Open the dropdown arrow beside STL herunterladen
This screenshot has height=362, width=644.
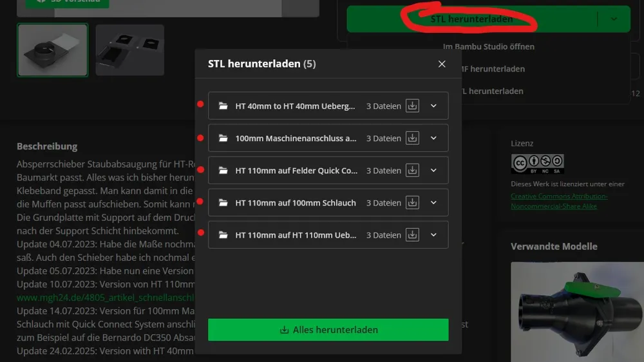pyautogui.click(x=614, y=19)
